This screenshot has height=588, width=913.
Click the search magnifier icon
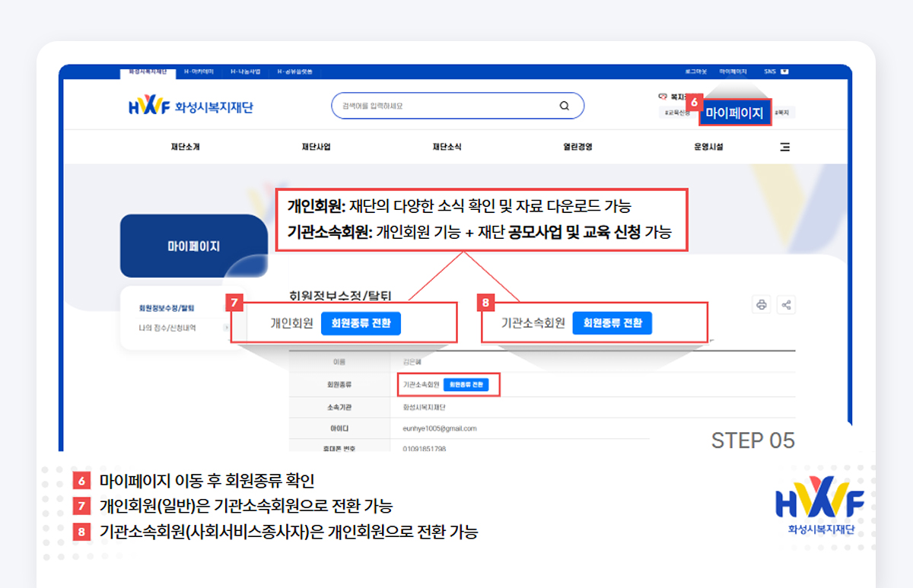pyautogui.click(x=564, y=105)
